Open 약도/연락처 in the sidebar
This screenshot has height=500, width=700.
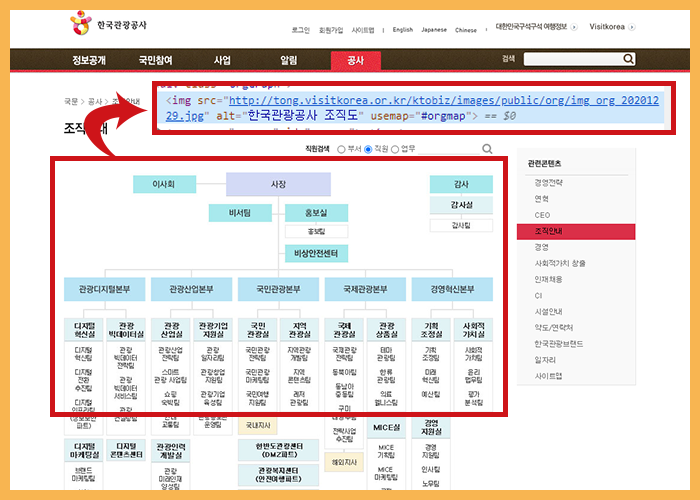(554, 328)
